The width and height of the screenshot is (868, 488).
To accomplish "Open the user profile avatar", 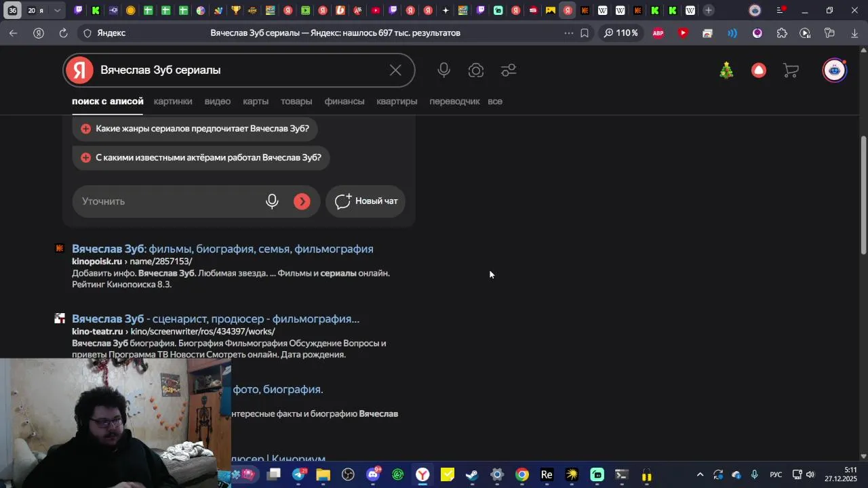I will coord(835,70).
